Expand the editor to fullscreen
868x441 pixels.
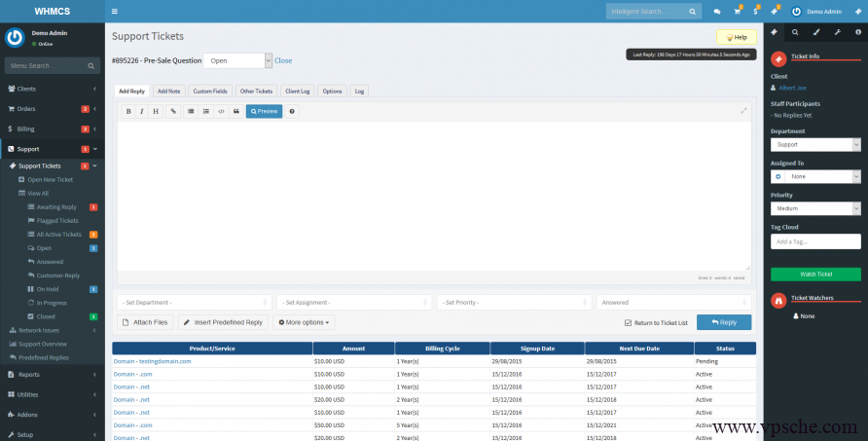tap(744, 110)
